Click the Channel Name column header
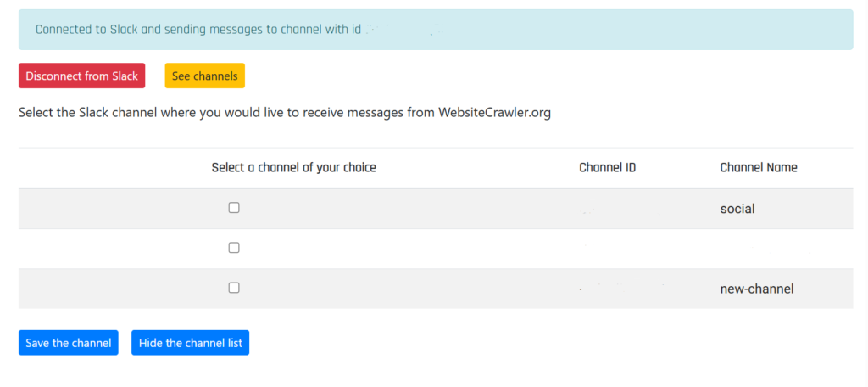868x387 pixels. 758,168
